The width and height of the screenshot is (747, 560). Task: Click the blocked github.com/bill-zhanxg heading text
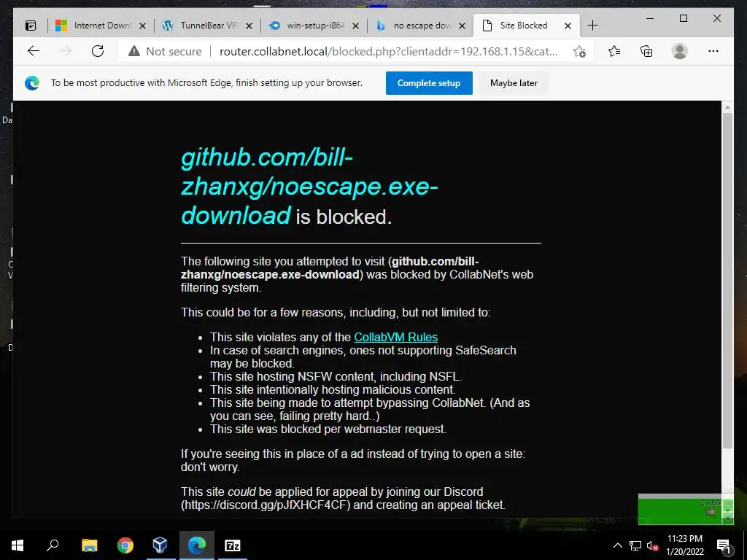[309, 186]
